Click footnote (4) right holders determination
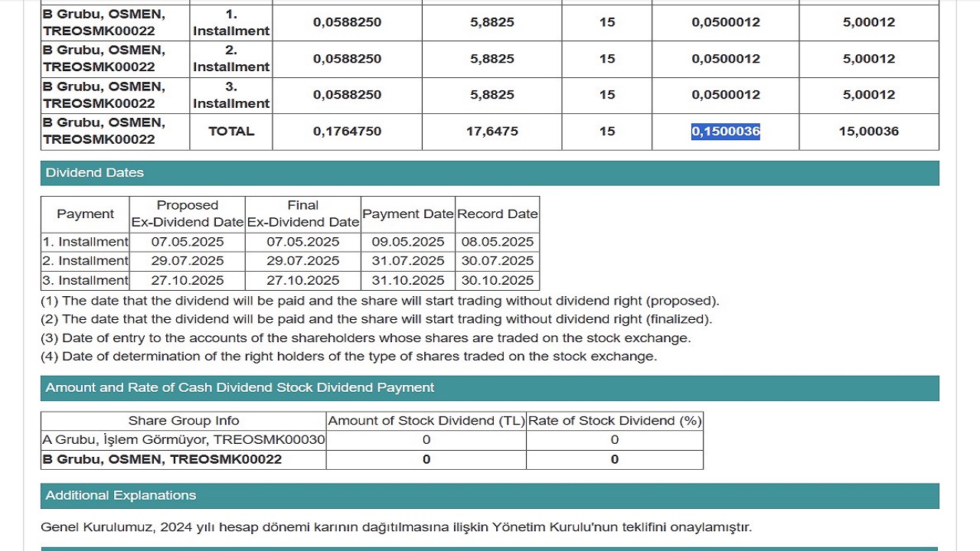Viewport: 980px width, 551px height. pyautogui.click(x=348, y=357)
